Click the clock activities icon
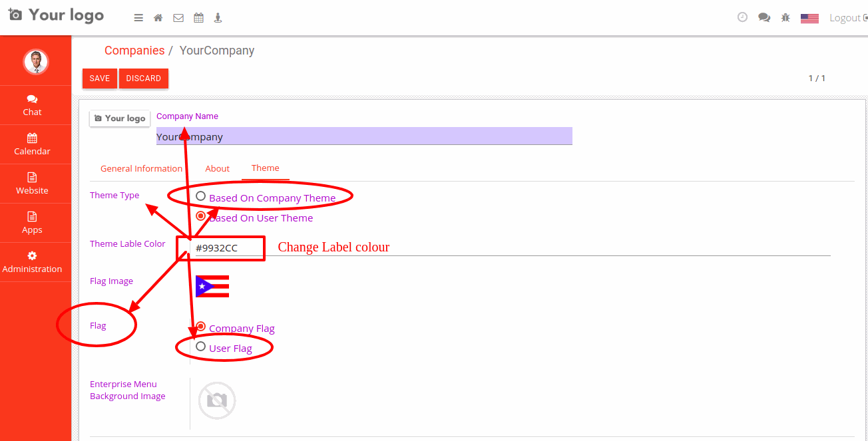This screenshot has width=868, height=441. [743, 17]
